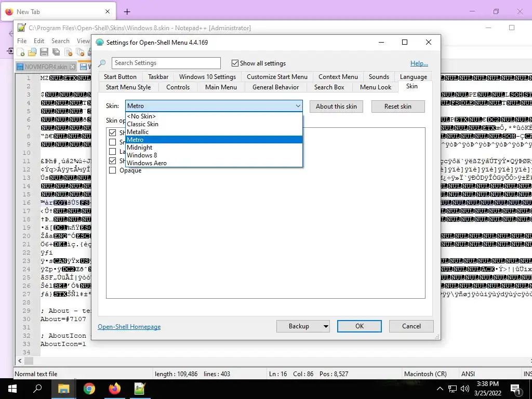532x399 pixels.
Task: Click the horizontal scrollbar left arrow in Notepad++
Action: pos(20,361)
